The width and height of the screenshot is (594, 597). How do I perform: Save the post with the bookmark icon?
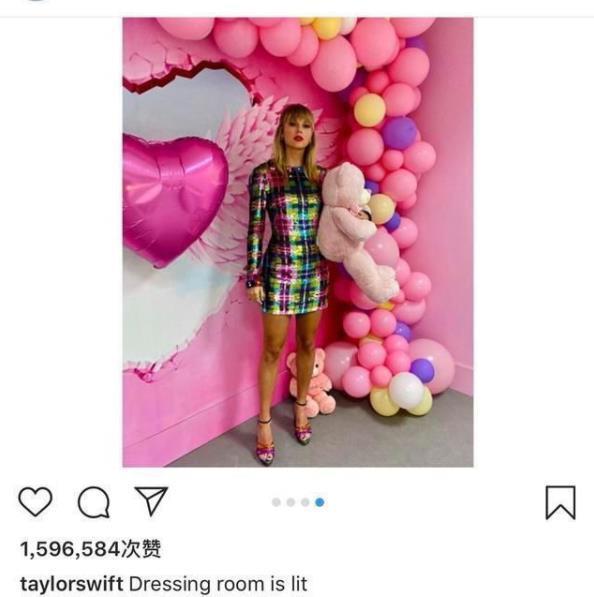tap(560, 503)
